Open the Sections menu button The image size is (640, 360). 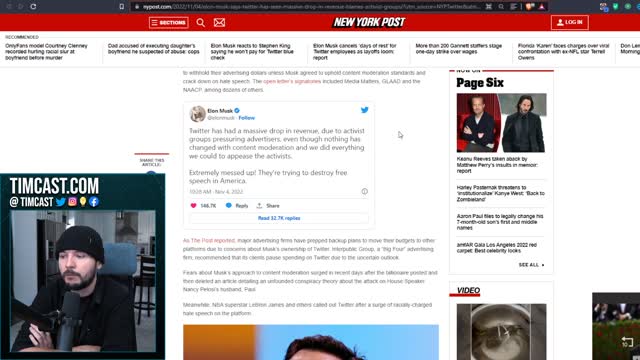pos(169,22)
